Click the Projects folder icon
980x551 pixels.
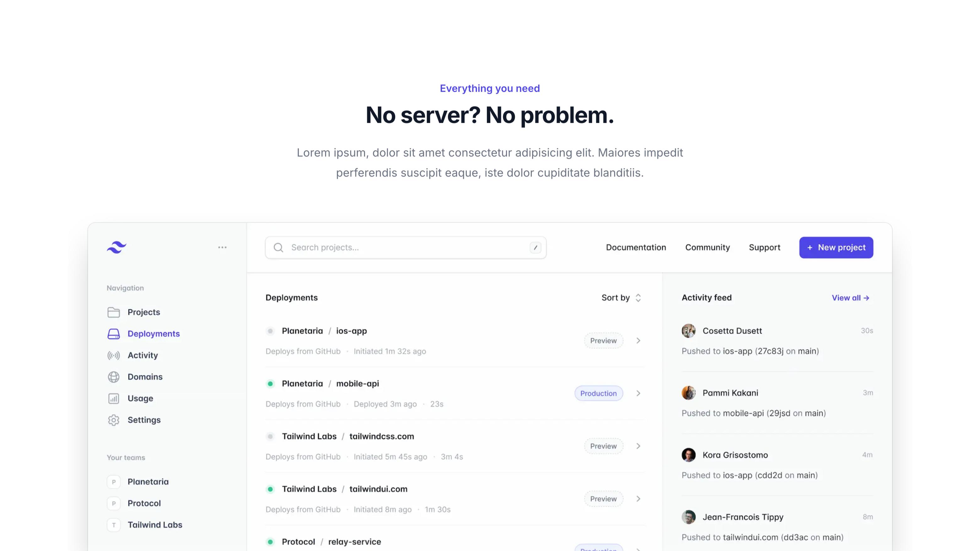click(x=113, y=312)
